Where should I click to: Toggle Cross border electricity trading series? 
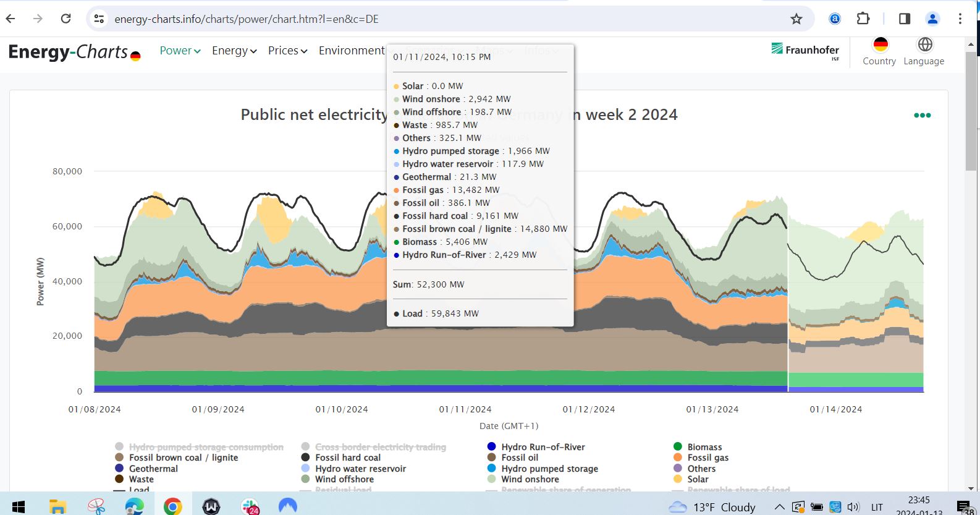pos(373,447)
